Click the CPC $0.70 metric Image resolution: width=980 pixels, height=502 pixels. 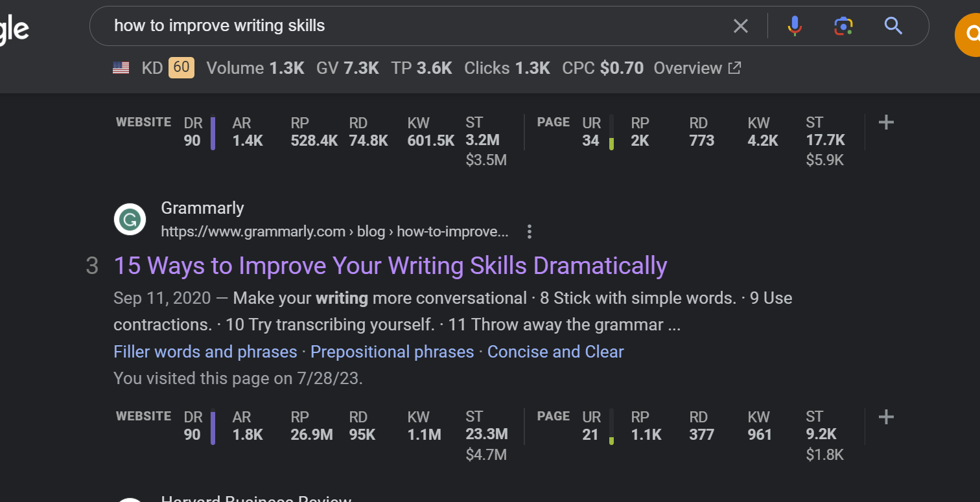click(x=603, y=68)
